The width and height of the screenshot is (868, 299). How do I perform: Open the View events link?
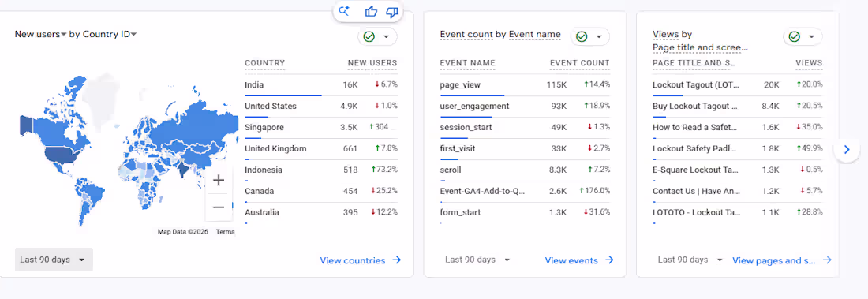click(579, 260)
